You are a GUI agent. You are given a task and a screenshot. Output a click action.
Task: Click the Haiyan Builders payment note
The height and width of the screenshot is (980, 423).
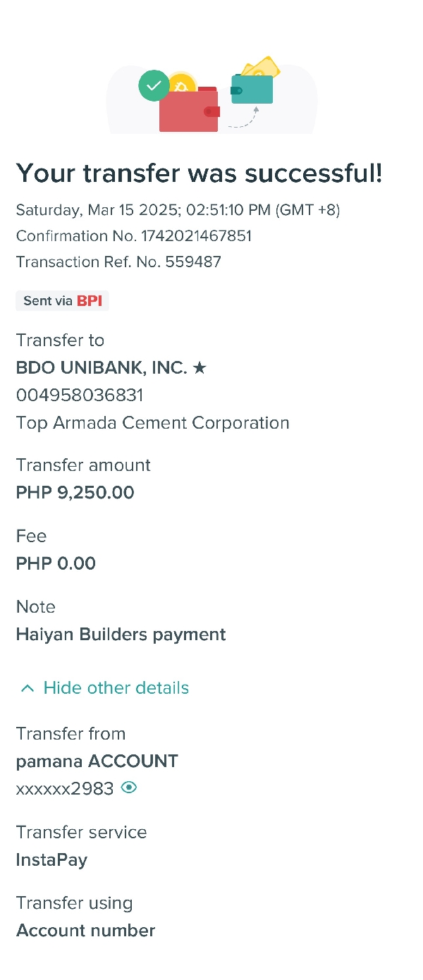121,635
